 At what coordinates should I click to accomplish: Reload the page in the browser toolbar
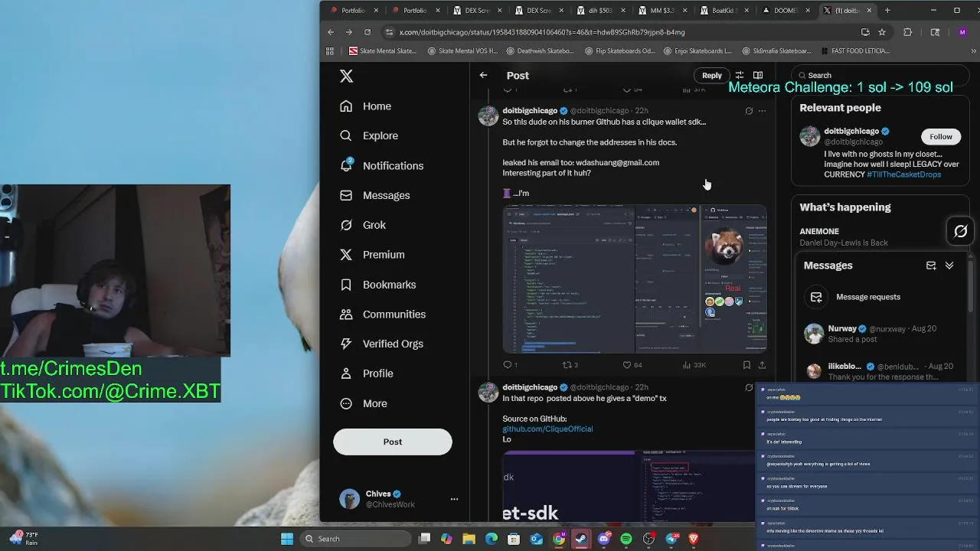click(367, 32)
